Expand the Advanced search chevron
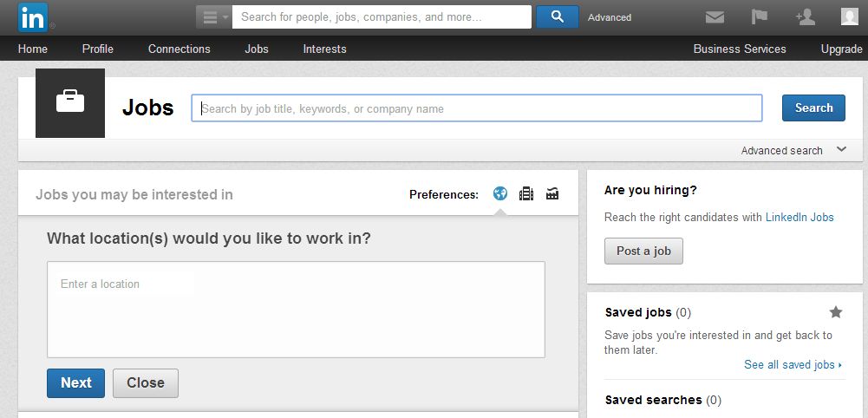This screenshot has height=418, width=868. 841,150
